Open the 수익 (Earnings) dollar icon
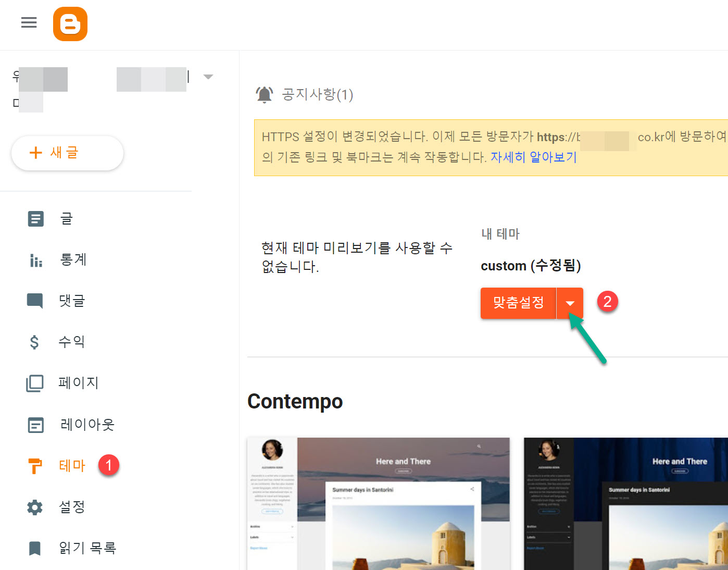The height and width of the screenshot is (570, 728). pyautogui.click(x=35, y=342)
